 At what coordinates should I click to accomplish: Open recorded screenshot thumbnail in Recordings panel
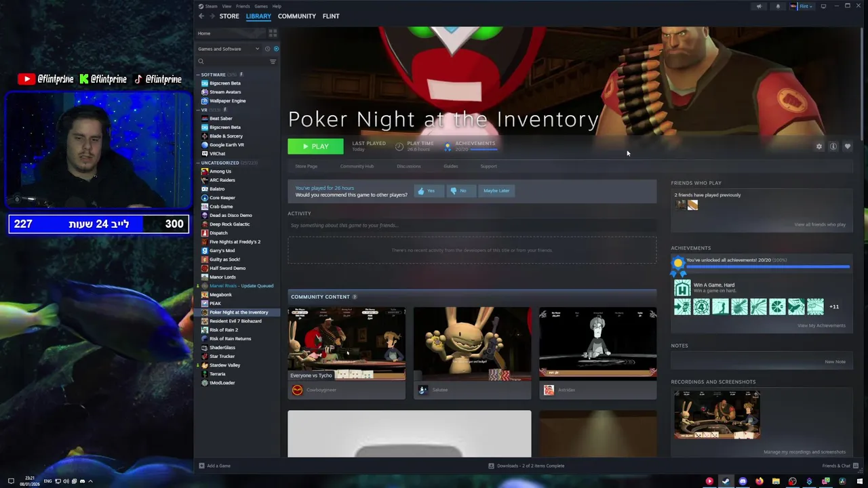(x=717, y=415)
